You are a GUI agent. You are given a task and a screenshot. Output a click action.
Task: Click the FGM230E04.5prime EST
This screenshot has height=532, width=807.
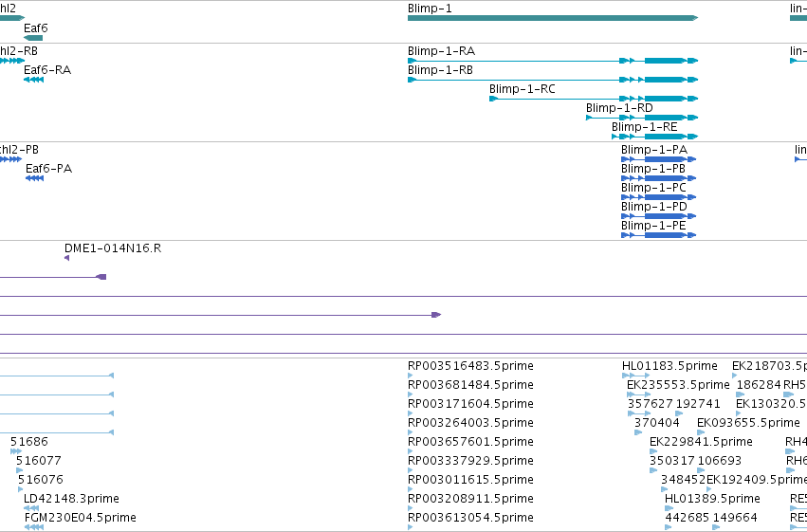tap(81, 518)
